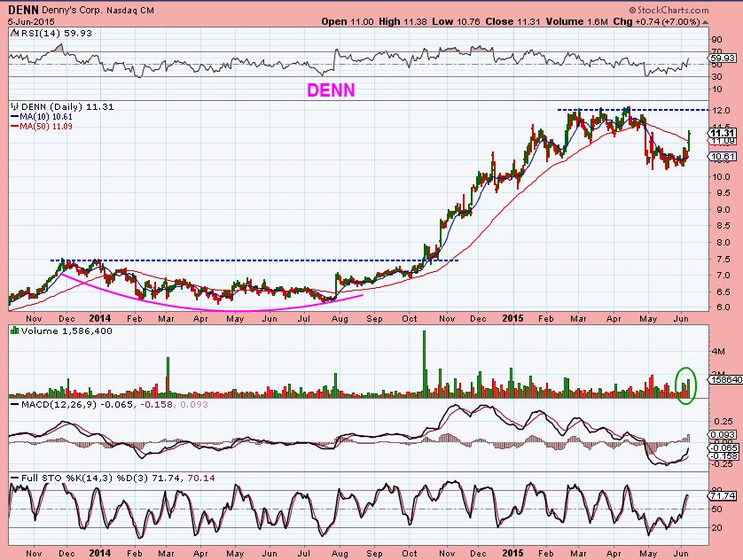
Task: Click 2015 label under the price pane
Action: click(512, 319)
